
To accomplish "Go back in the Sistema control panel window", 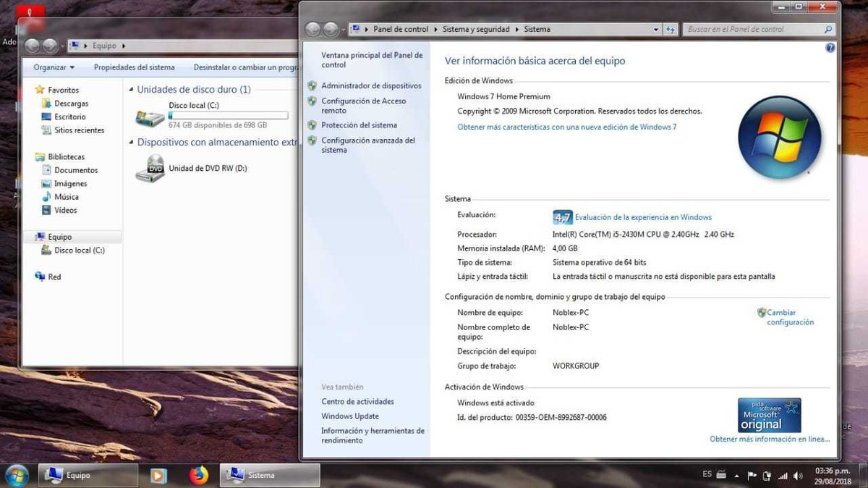I will click(313, 30).
